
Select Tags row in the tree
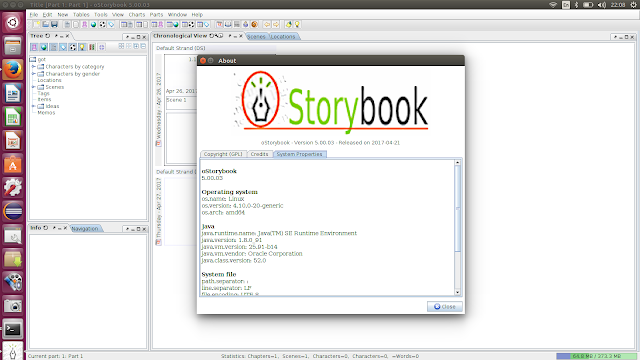pos(43,93)
